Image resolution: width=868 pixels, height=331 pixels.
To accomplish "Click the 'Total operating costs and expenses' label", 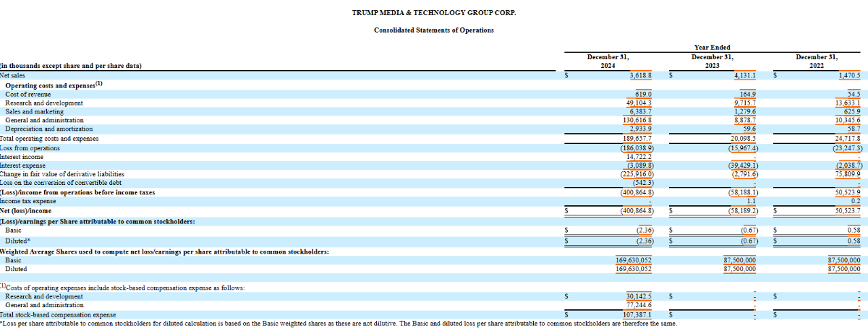I will pos(49,138).
